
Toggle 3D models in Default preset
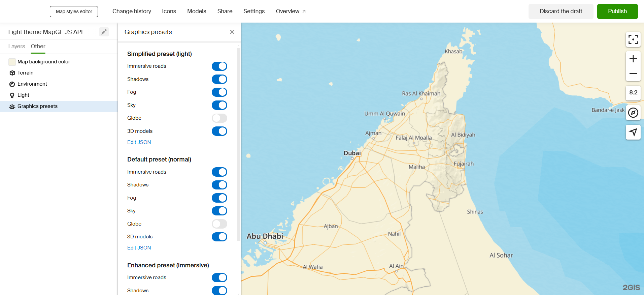219,237
